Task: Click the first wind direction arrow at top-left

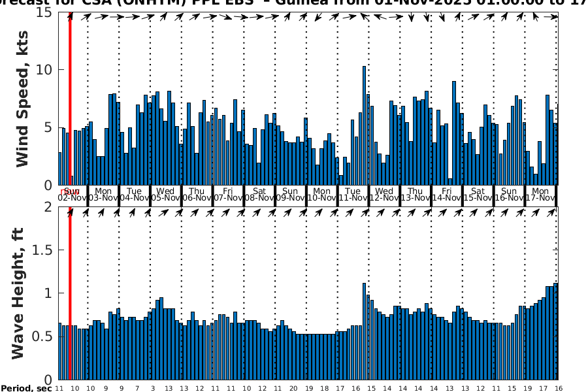Action: tap(70, 17)
